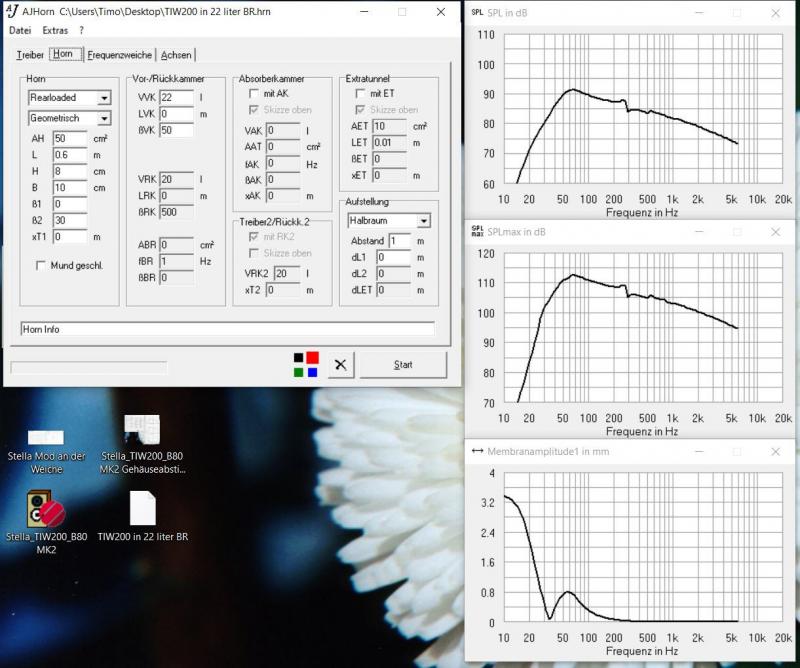
Task: Open the Rearloaded horn type dropdown
Action: (x=103, y=98)
